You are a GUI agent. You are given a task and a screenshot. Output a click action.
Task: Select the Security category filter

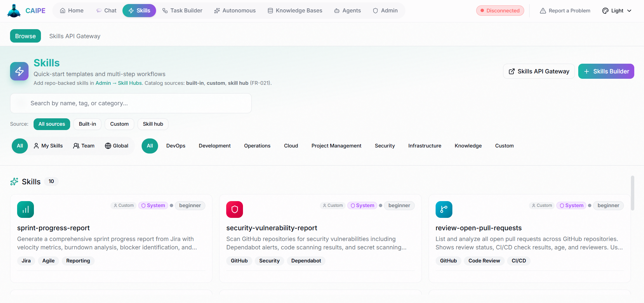[x=385, y=145]
